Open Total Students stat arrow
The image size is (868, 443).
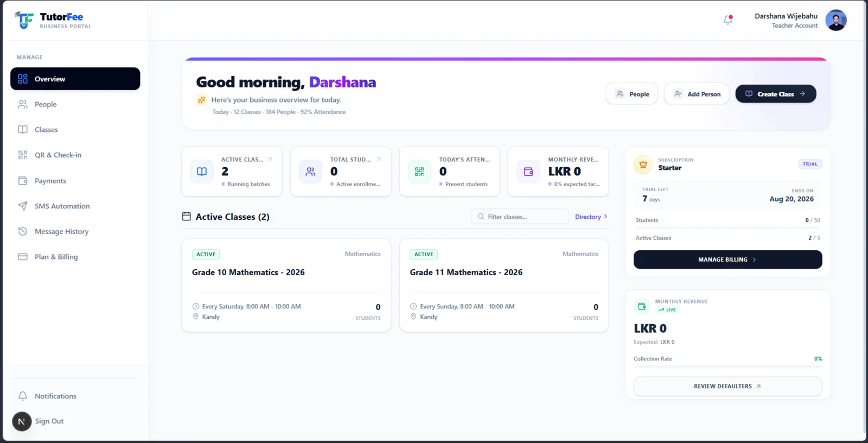pos(379,160)
